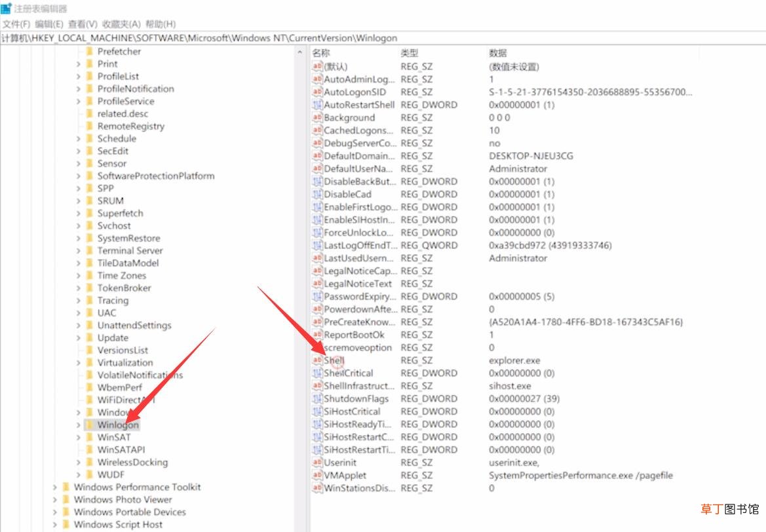Expand the WUDF key
The height and width of the screenshot is (532, 766).
(79, 474)
